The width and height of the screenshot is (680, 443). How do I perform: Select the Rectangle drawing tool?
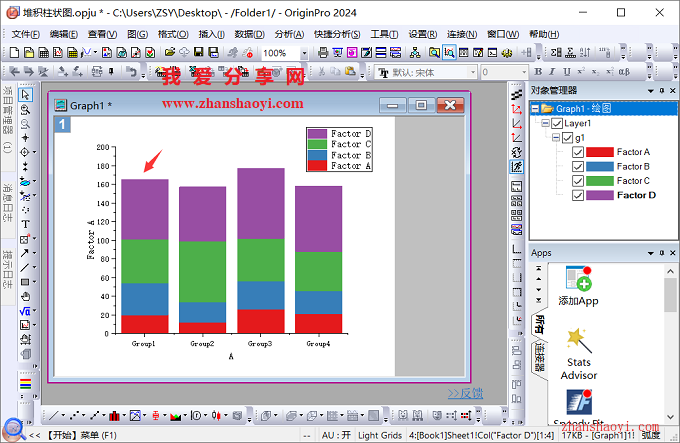click(x=25, y=282)
